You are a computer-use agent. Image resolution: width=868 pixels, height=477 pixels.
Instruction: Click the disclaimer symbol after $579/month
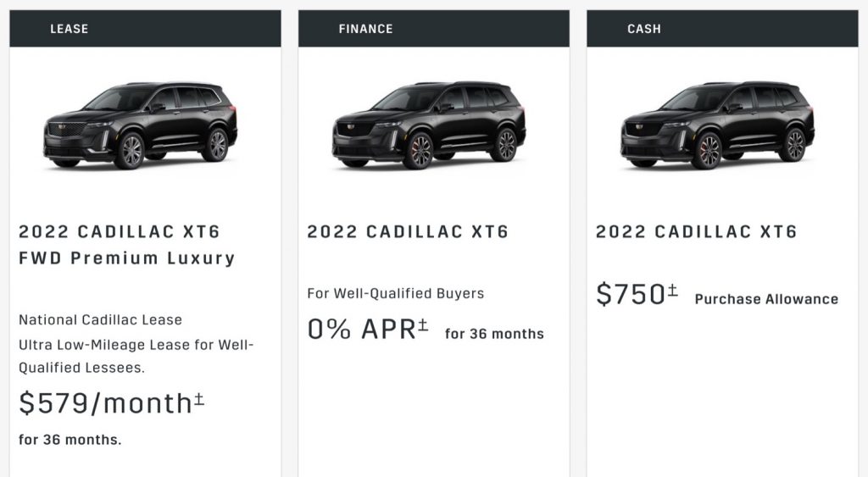coord(199,400)
